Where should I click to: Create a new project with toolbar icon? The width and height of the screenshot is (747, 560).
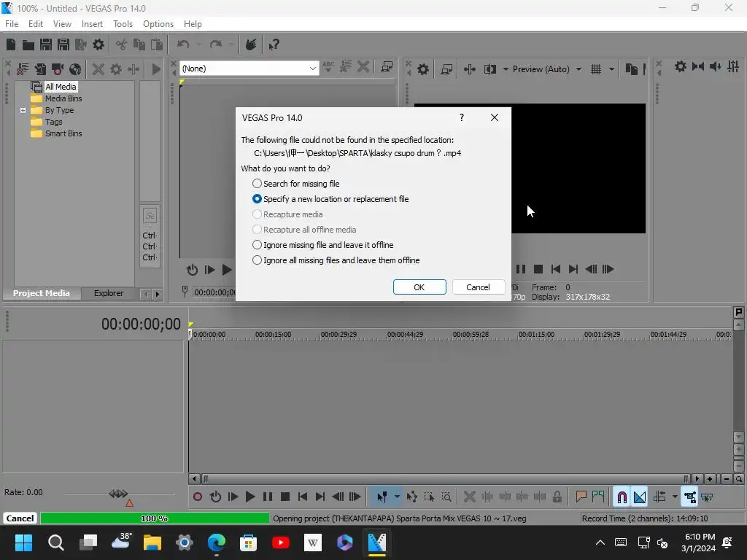(x=11, y=44)
